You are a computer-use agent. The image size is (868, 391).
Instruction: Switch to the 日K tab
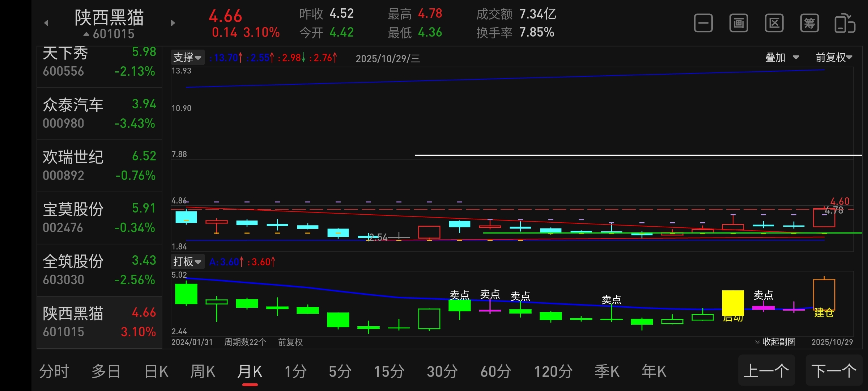156,371
